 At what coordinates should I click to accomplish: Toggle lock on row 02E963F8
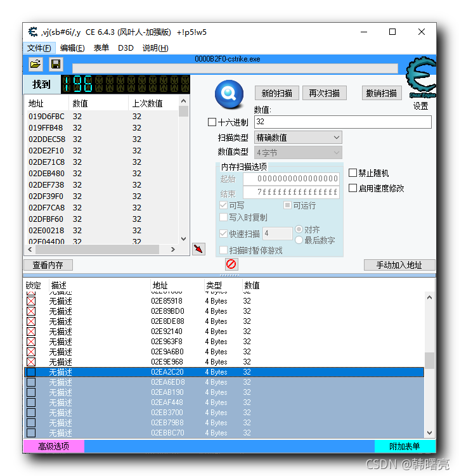[x=31, y=342]
